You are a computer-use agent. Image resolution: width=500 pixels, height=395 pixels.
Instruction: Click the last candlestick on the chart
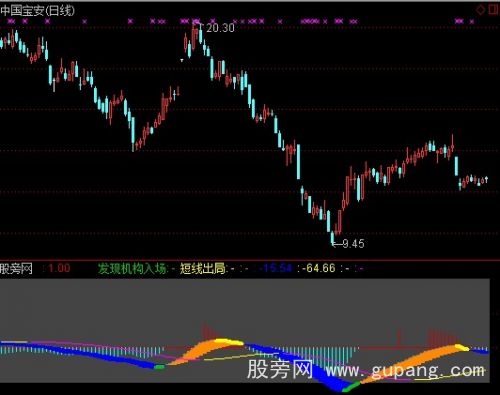[x=487, y=179]
